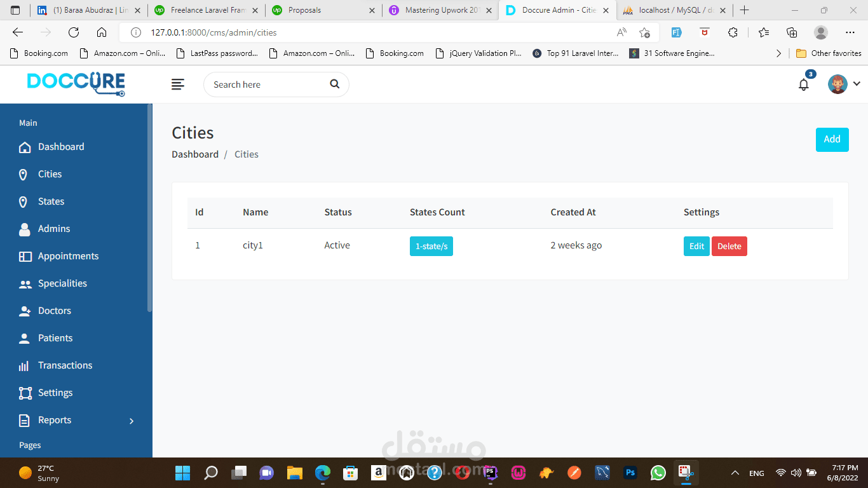The width and height of the screenshot is (868, 488).
Task: Click the 'city1' name cell
Action: pyautogui.click(x=253, y=245)
